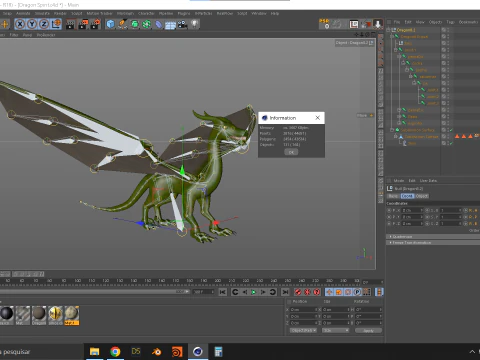Open Object Manager Tags menu

451,22
